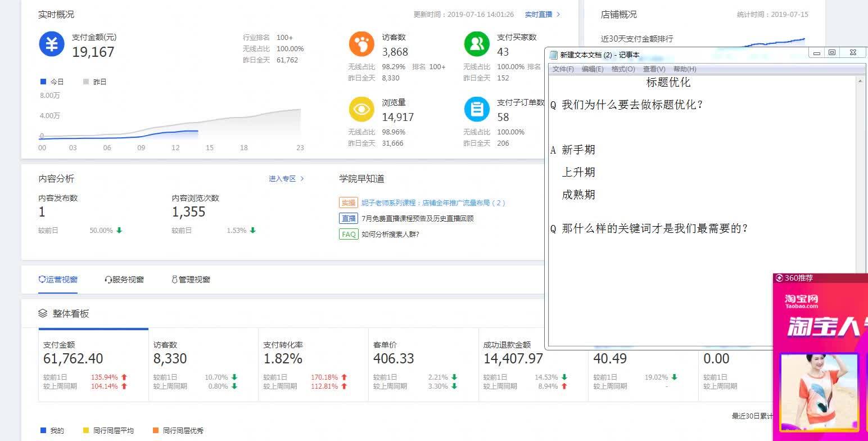Image resolution: width=868 pixels, height=441 pixels.
Task: Toggle the 今日 chart legend series
Action: click(52, 82)
